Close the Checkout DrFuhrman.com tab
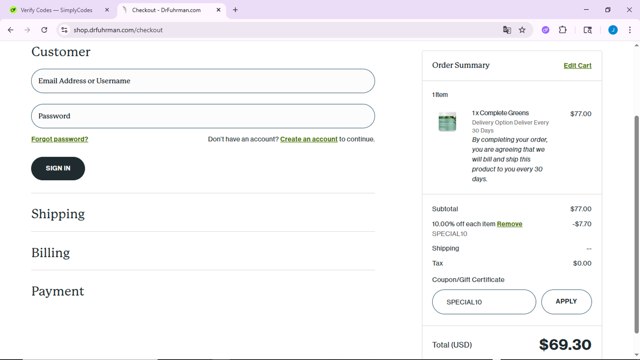The image size is (640, 360). tap(218, 10)
